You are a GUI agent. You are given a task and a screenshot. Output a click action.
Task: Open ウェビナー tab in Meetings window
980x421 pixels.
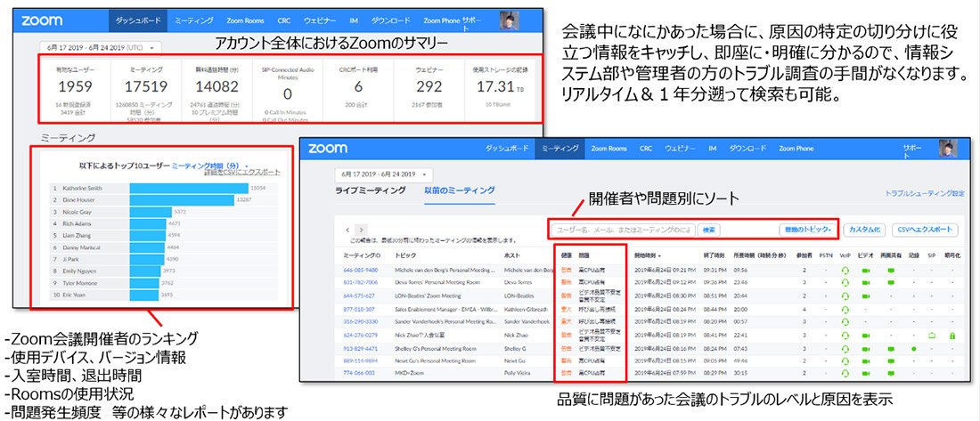(x=681, y=149)
